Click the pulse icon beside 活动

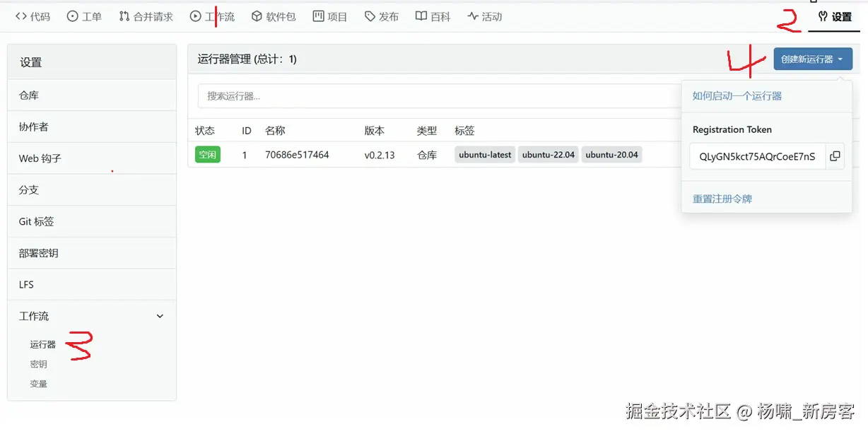473,16
